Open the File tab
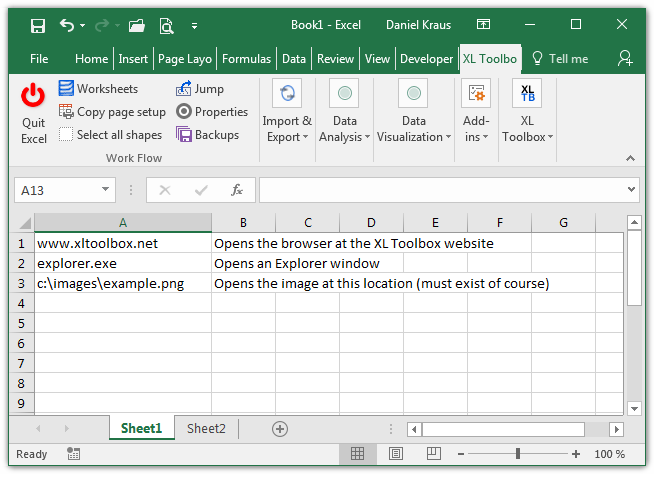The image size is (655, 477). [39, 59]
